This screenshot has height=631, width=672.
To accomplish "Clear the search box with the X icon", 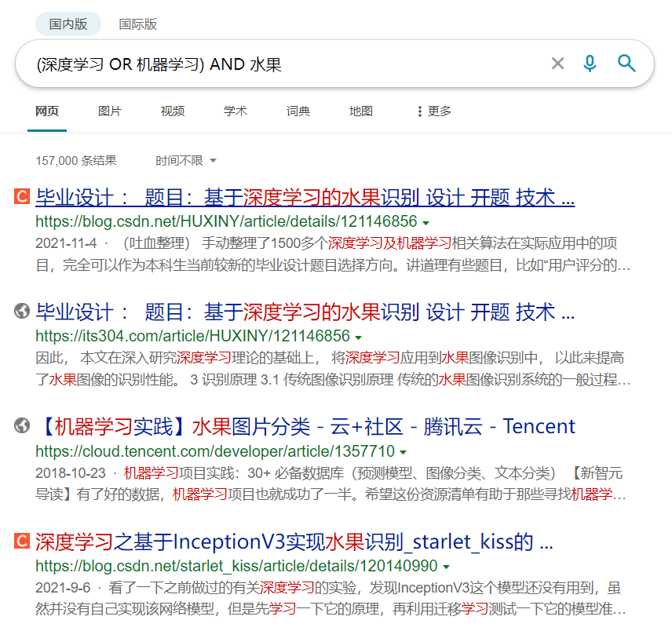I will point(557,64).
